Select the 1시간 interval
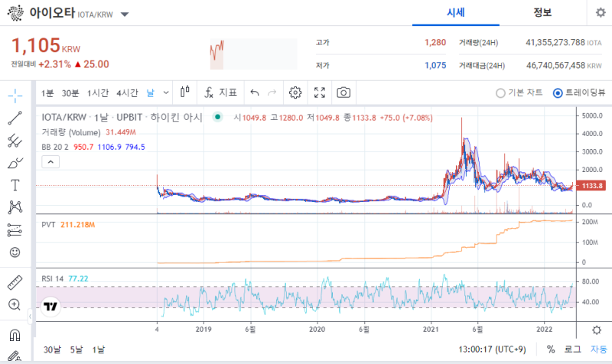The width and height of the screenshot is (612, 364). pyautogui.click(x=98, y=93)
